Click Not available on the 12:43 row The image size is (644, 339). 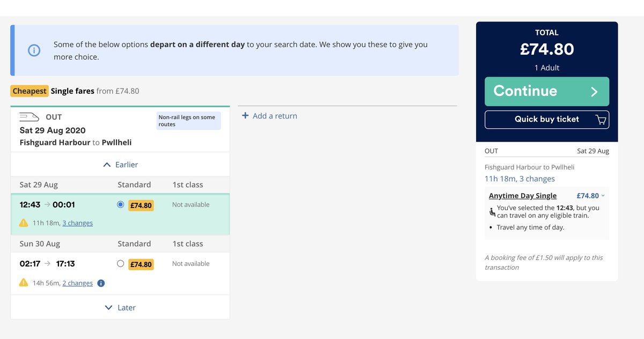click(191, 204)
